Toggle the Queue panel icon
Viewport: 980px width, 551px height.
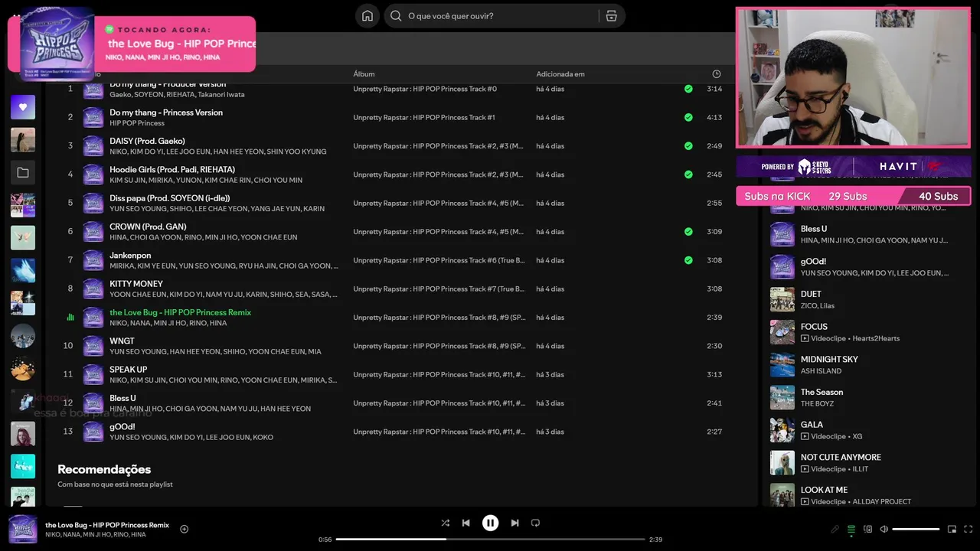pyautogui.click(x=851, y=529)
